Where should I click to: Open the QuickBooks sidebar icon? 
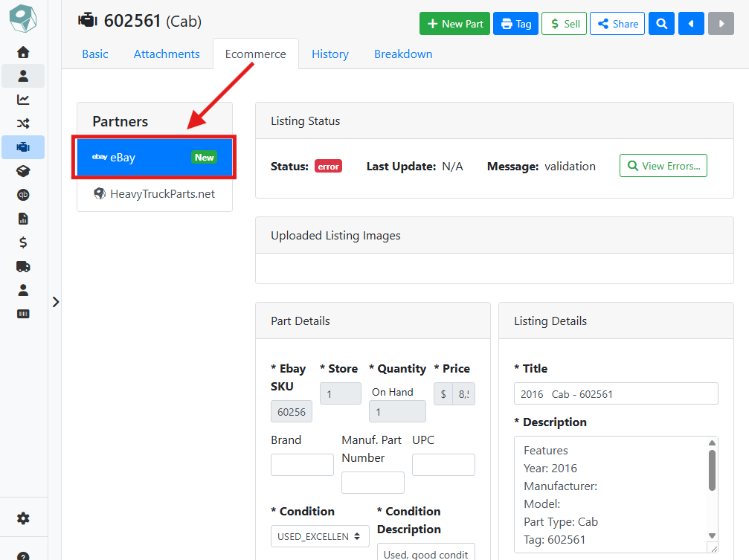[23, 195]
